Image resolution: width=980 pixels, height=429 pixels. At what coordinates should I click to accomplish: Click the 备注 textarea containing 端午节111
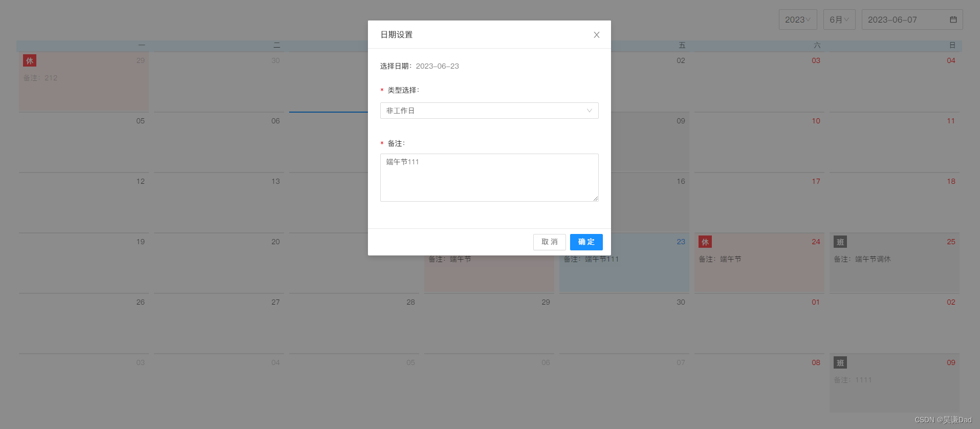[489, 178]
